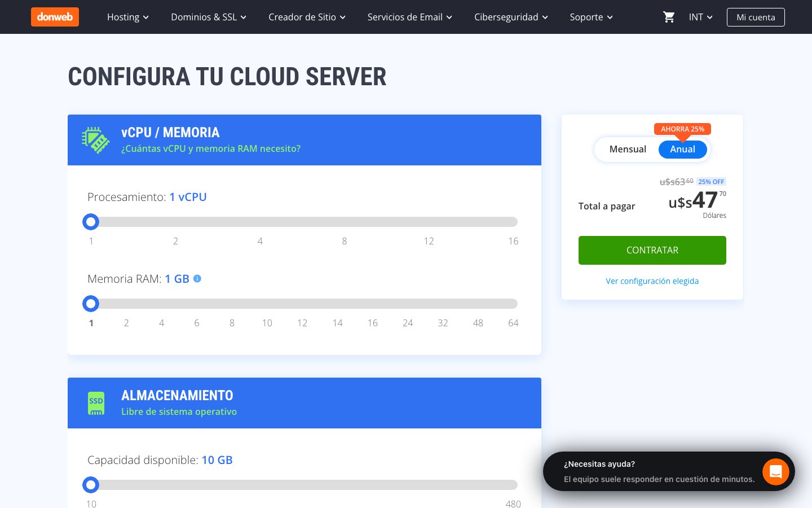Click the donweb logo

[x=55, y=17]
